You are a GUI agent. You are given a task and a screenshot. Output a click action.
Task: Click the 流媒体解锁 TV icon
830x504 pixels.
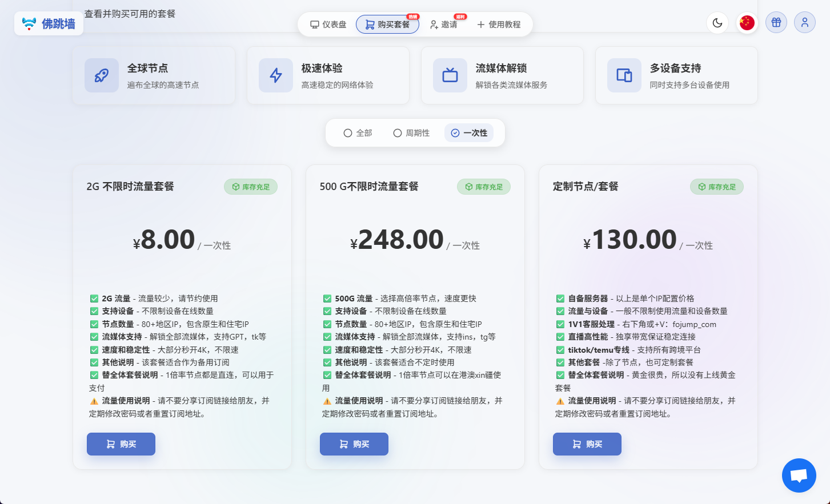pyautogui.click(x=450, y=75)
